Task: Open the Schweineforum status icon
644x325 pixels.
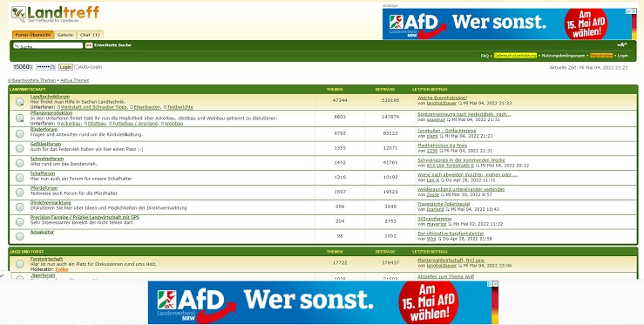Action: pos(20,163)
